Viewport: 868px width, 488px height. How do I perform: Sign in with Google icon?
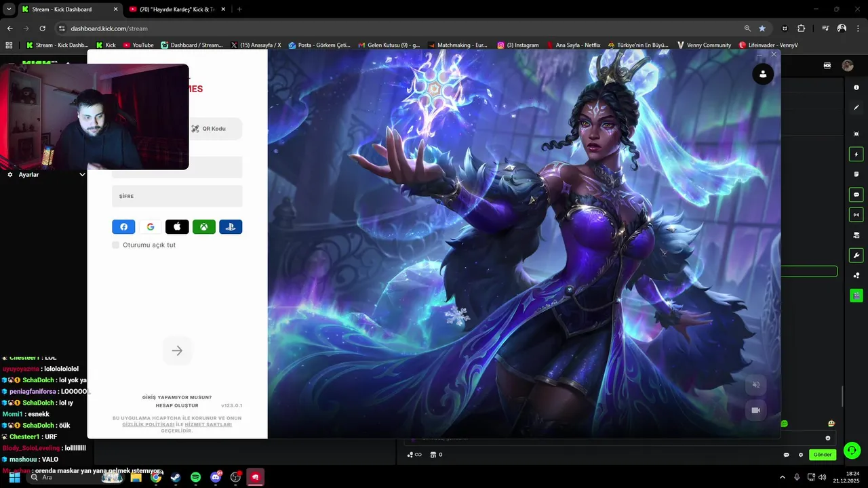point(150,227)
